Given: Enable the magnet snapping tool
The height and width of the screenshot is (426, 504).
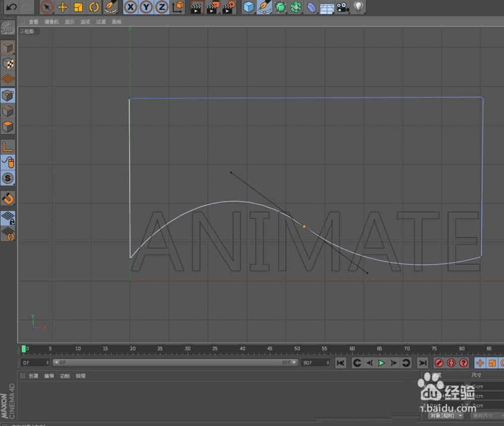Looking at the screenshot, I should pyautogui.click(x=8, y=198).
